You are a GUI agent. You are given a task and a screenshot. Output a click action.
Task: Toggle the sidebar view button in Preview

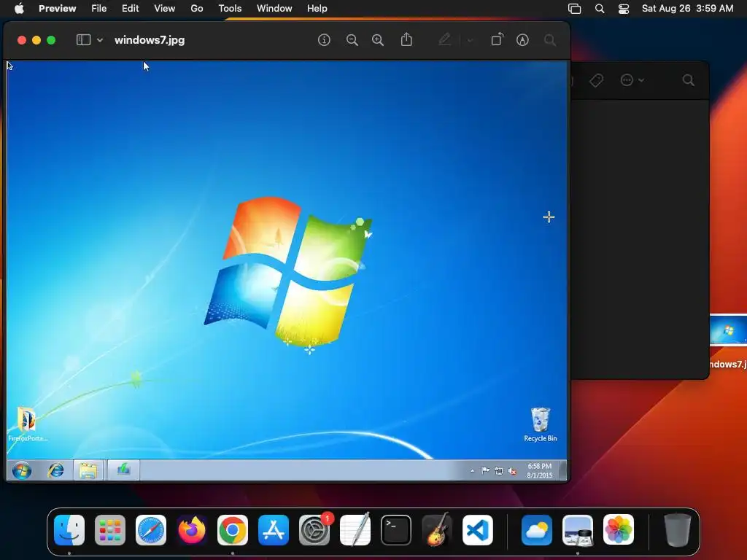point(83,40)
